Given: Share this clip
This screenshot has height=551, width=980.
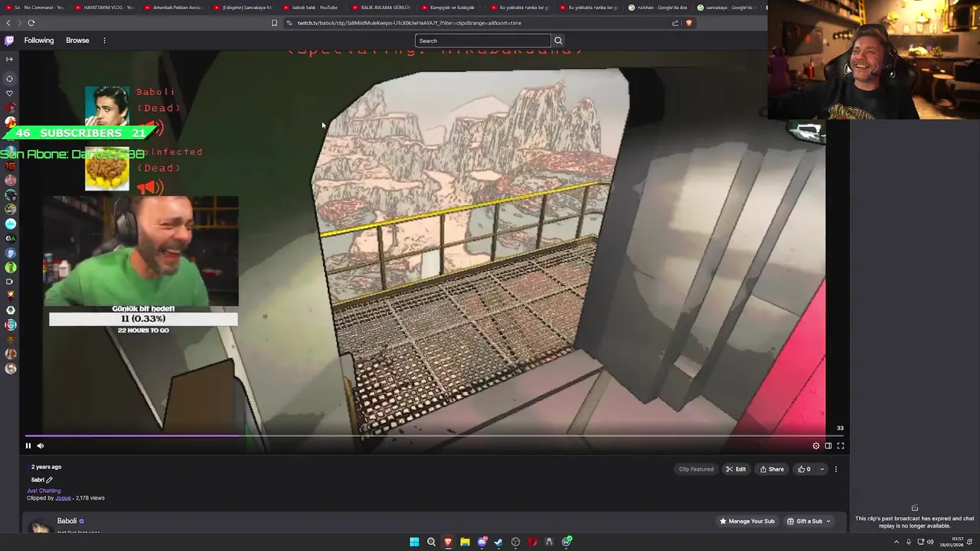Looking at the screenshot, I should pos(772,469).
